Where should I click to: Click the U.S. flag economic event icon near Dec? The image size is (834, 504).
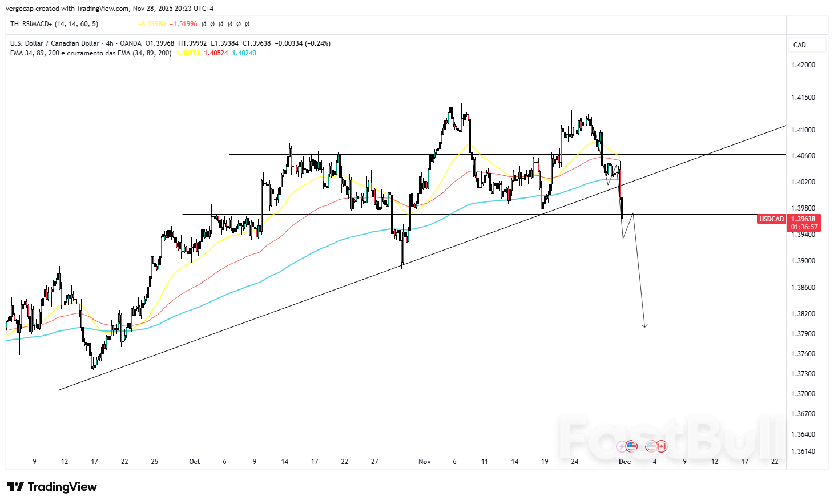[x=631, y=446]
